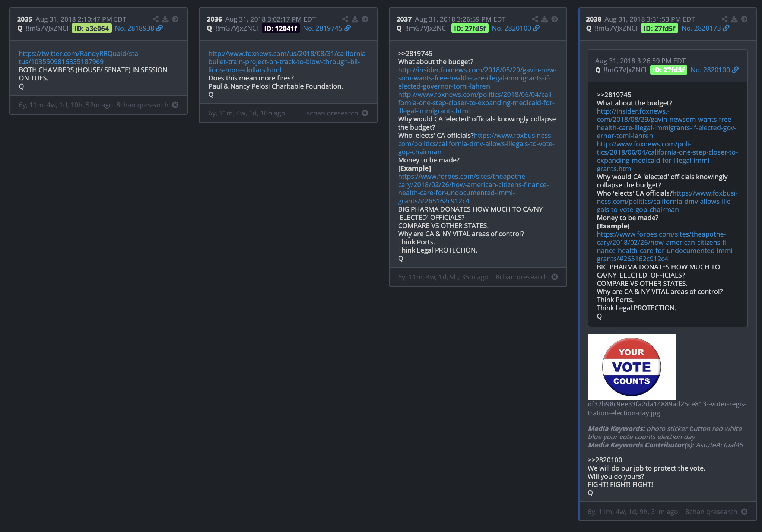Open foxnews medicaid expansion link in post 2037

tap(476, 102)
